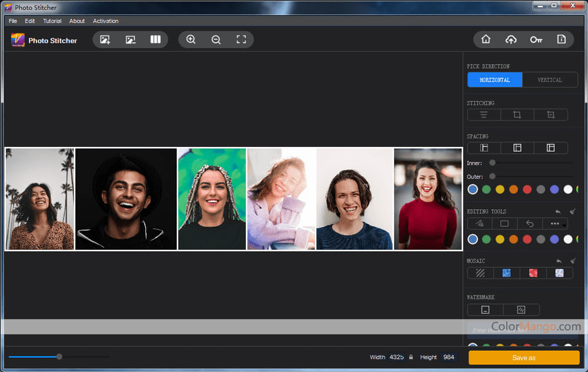
Task: Click the add image icon in toolbar
Action: (105, 39)
